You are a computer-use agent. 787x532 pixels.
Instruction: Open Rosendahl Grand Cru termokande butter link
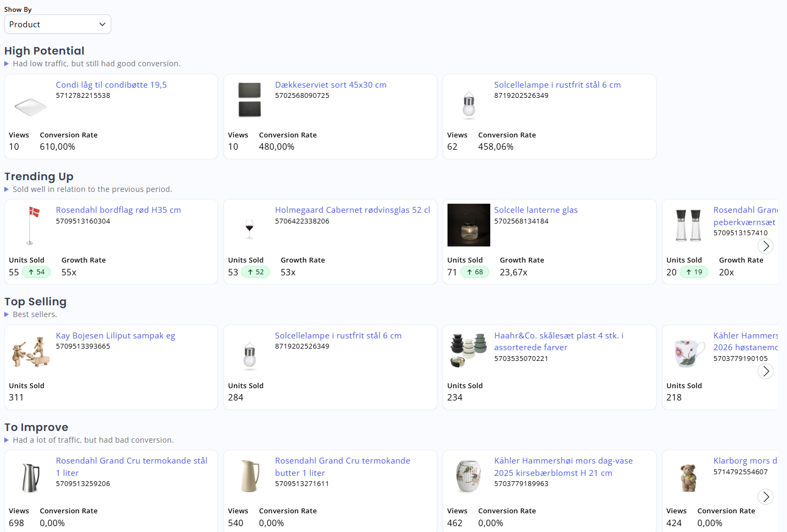(342, 467)
